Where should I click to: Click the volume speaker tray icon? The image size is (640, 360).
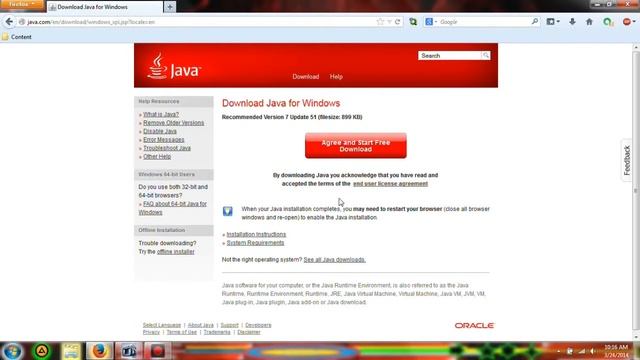(x=592, y=351)
